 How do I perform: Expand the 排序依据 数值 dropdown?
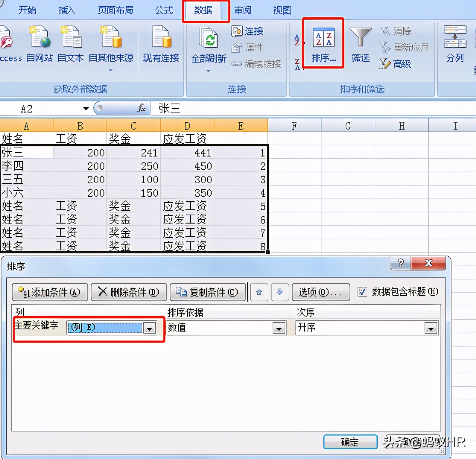(x=279, y=328)
